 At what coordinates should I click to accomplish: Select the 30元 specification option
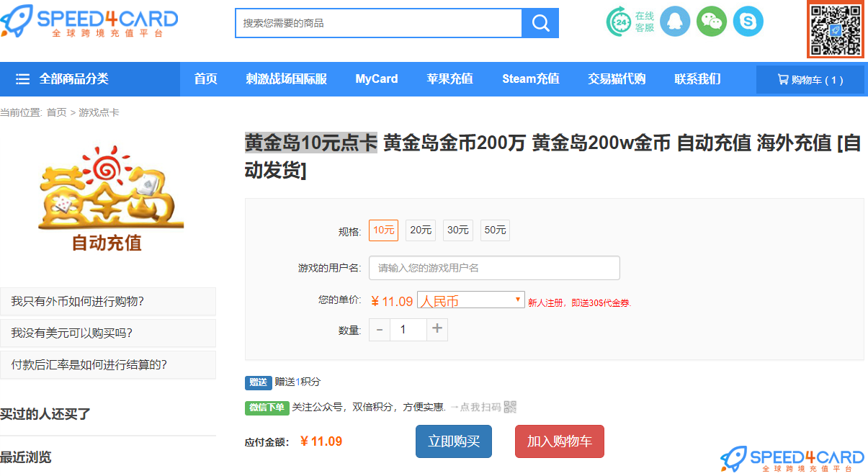458,230
